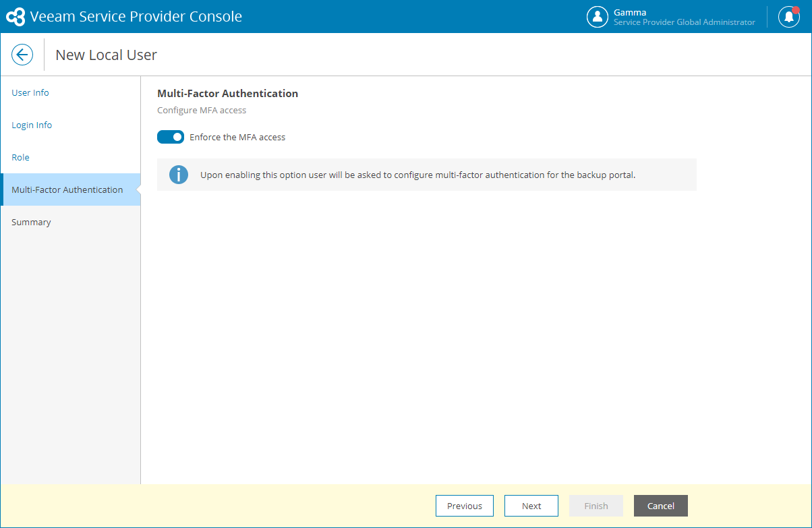Go to the Role step
This screenshot has width=812, height=528.
[x=71, y=157]
